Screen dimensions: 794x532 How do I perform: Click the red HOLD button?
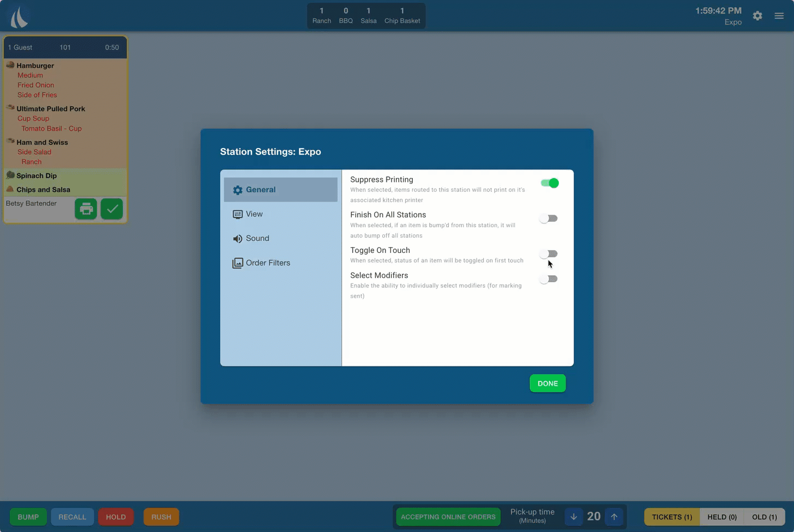point(116,517)
